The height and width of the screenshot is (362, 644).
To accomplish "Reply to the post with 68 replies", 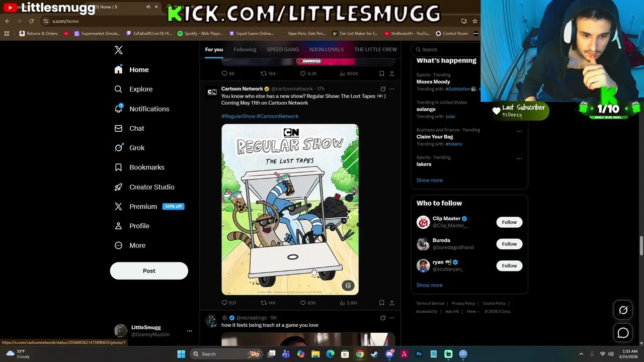I will 228,73.
